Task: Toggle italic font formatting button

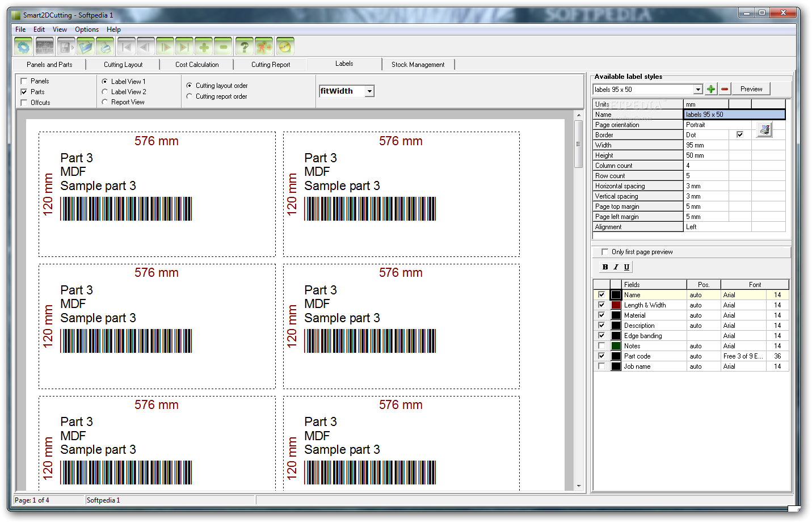Action: (616, 267)
